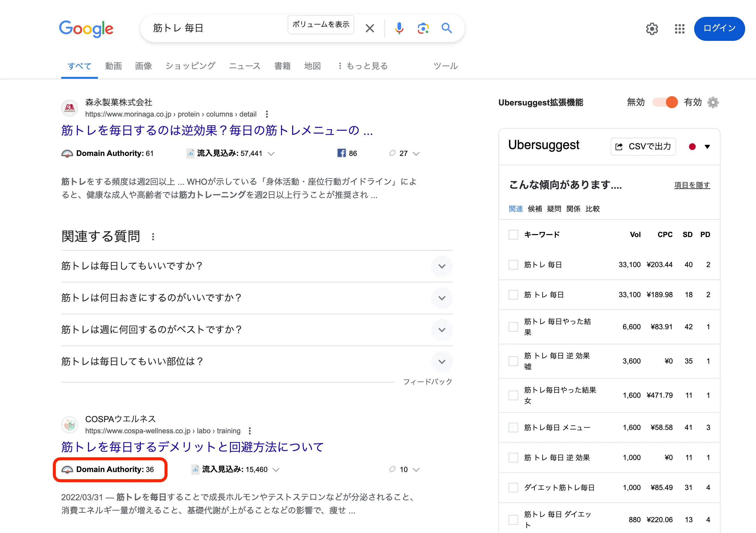Click the Facebook shares icon showing 86
The height and width of the screenshot is (533, 756).
(x=341, y=153)
